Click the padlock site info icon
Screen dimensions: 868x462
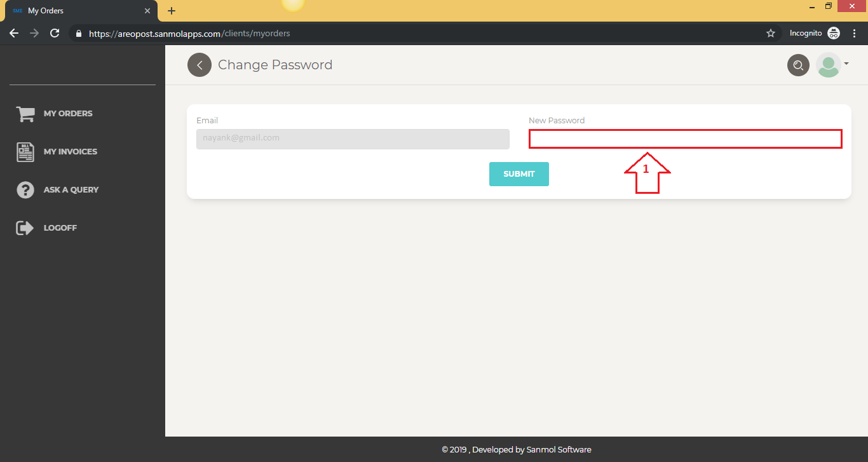pyautogui.click(x=79, y=34)
